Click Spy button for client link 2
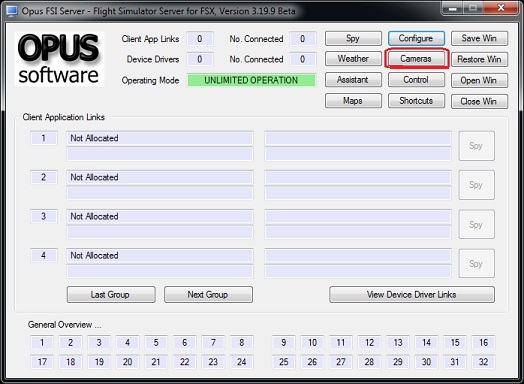 [476, 185]
